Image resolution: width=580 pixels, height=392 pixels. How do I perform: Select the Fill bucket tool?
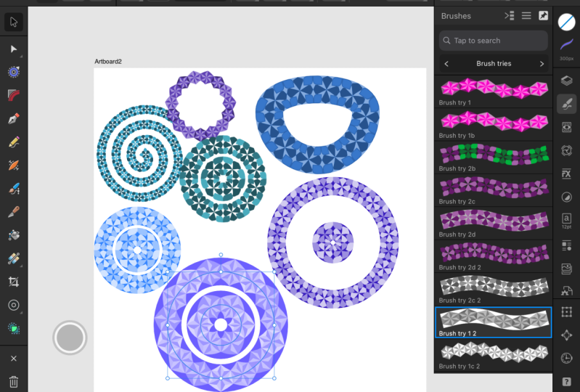(x=14, y=235)
